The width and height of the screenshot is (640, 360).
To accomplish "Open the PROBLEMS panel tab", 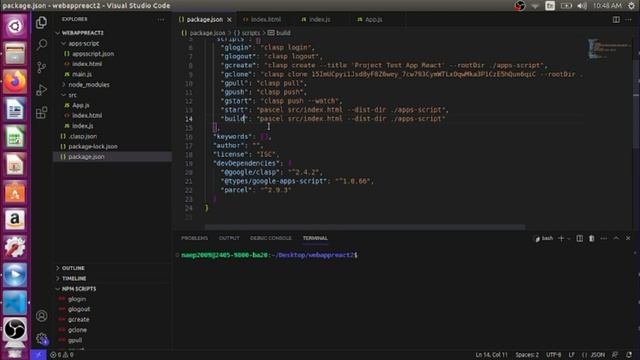I will [194, 238].
